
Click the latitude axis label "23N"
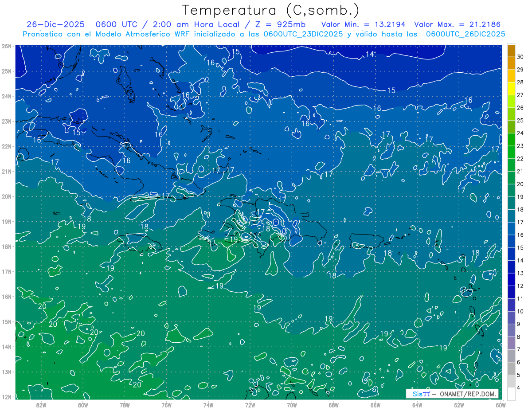coord(6,121)
